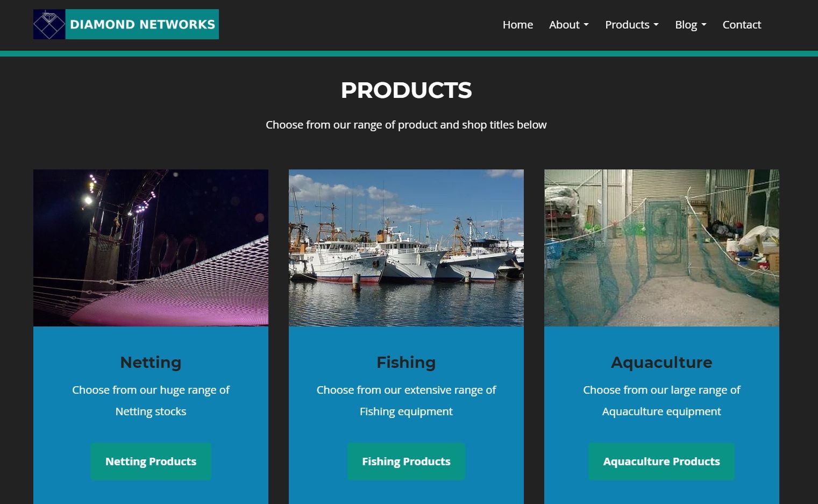
Task: Go to the Contact page
Action: coord(742,25)
